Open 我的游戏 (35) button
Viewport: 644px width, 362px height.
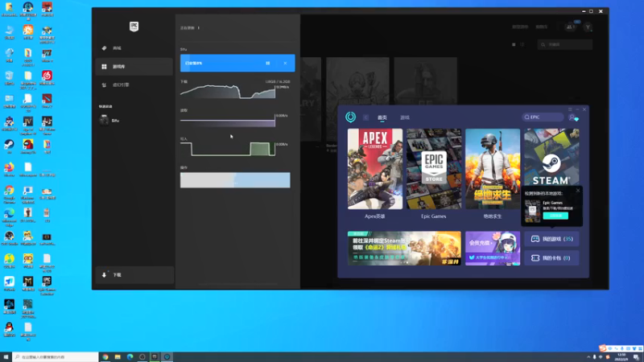[x=551, y=239]
